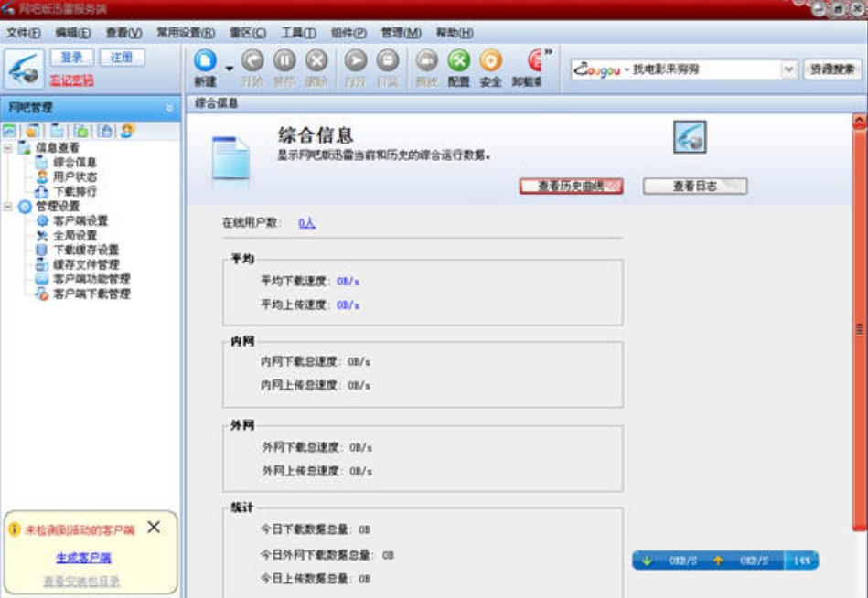Click the 删除 (Delete) toolbar icon
Screen dimensions: 868x598
click(316, 62)
